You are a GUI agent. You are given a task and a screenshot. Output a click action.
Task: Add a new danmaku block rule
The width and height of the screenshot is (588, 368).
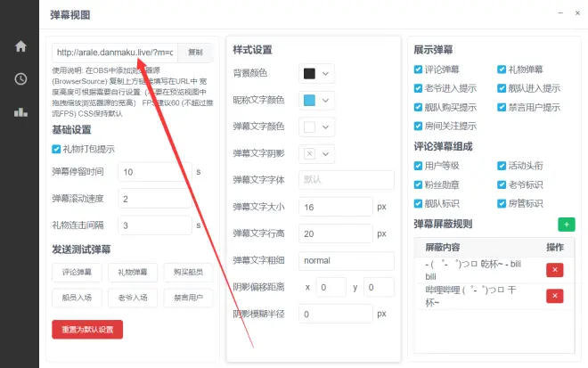(567, 225)
